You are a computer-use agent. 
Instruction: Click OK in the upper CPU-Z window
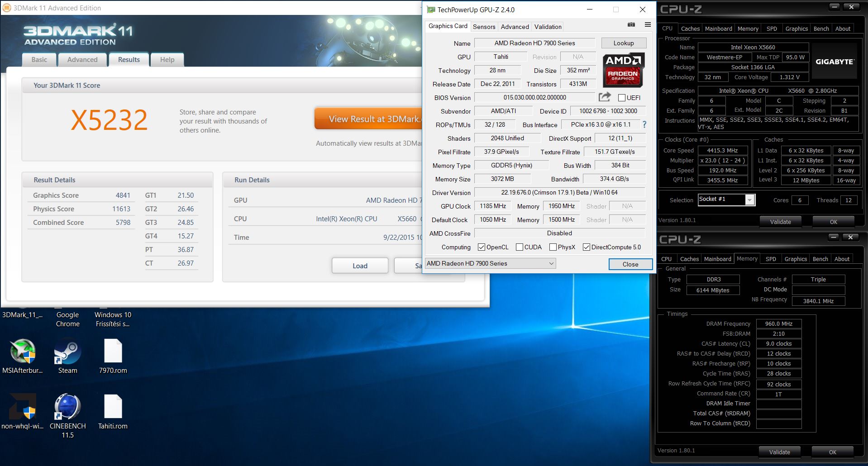[x=833, y=222]
